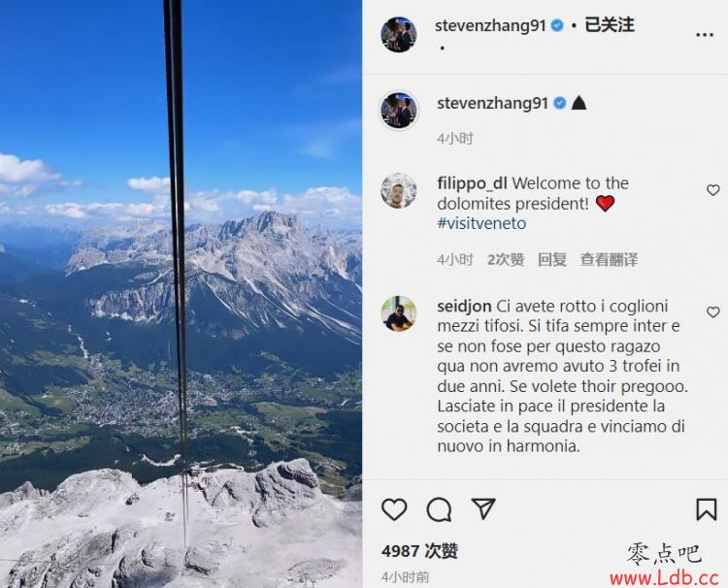The height and width of the screenshot is (588, 728).
Task: Like filippo_dl's comment with the heart
Action: [712, 190]
